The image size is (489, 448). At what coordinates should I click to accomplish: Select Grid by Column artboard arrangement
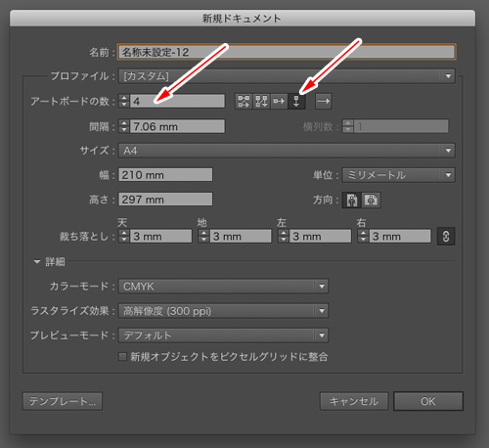point(261,102)
